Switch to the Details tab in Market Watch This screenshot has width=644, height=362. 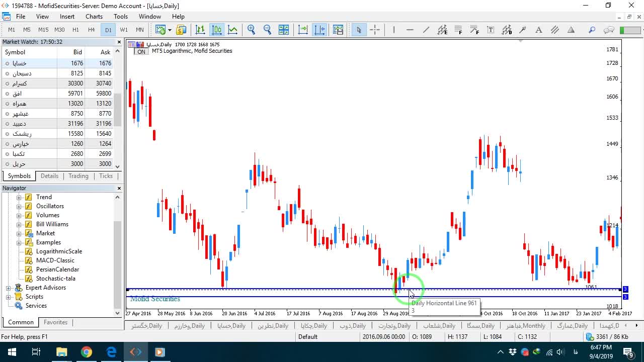[49, 176]
